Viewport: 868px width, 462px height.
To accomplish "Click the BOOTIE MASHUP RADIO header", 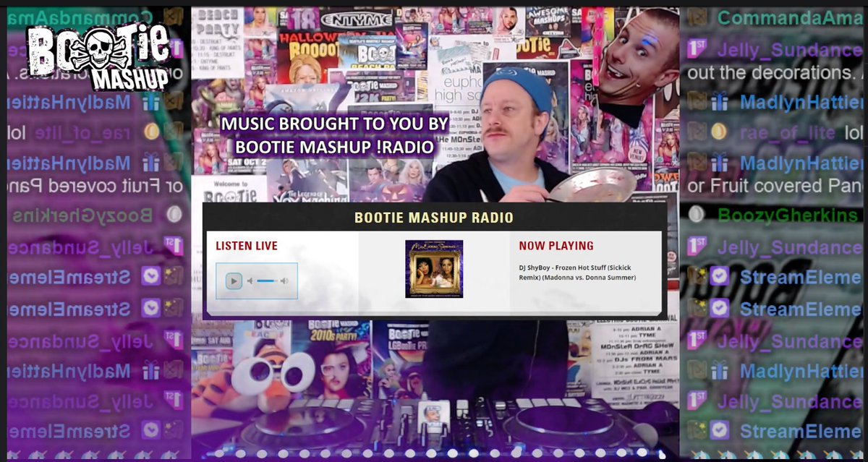I will point(434,217).
